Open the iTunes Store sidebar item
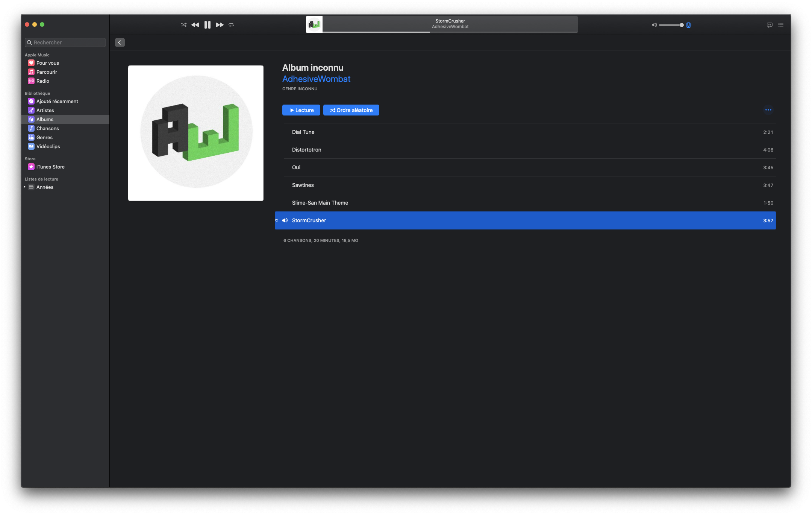The image size is (812, 515). [50, 167]
